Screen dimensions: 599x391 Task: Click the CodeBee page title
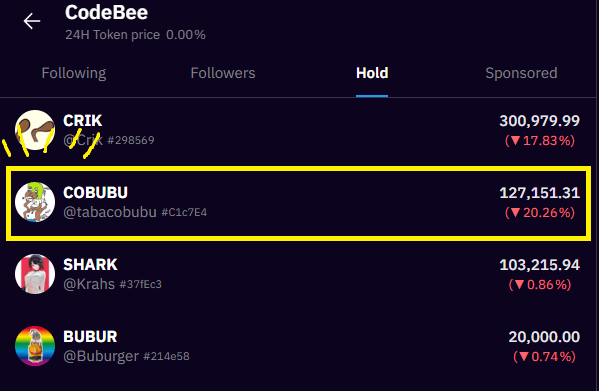point(106,13)
